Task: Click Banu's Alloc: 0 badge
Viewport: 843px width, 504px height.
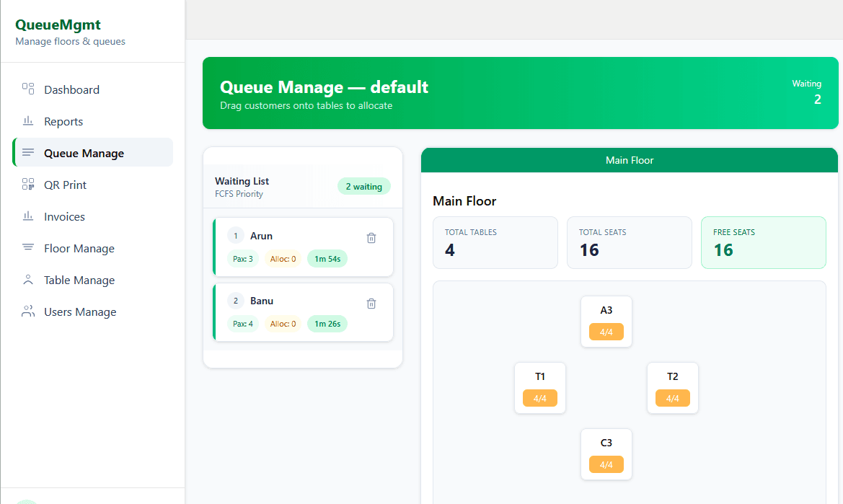Action: coord(283,324)
